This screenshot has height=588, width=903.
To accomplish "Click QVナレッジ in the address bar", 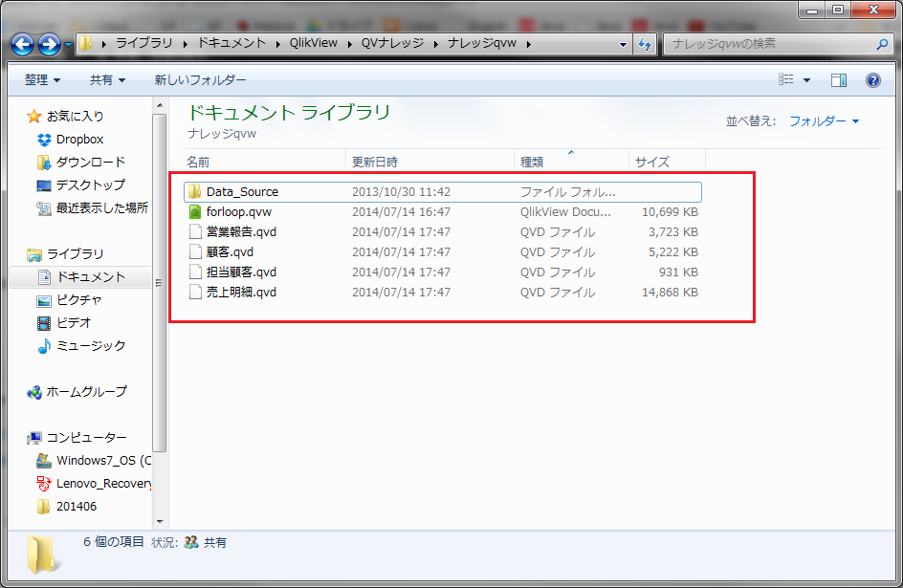I will click(x=392, y=43).
